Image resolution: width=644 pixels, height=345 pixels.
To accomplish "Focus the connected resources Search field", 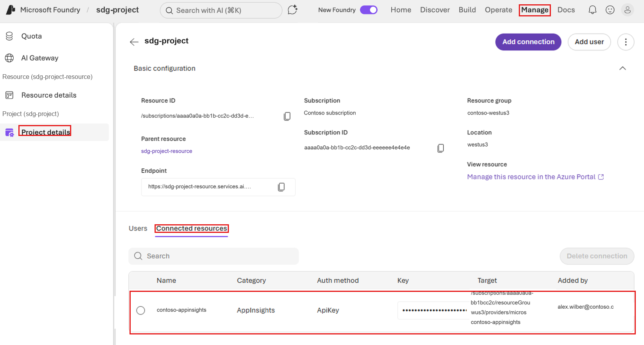I will (214, 256).
